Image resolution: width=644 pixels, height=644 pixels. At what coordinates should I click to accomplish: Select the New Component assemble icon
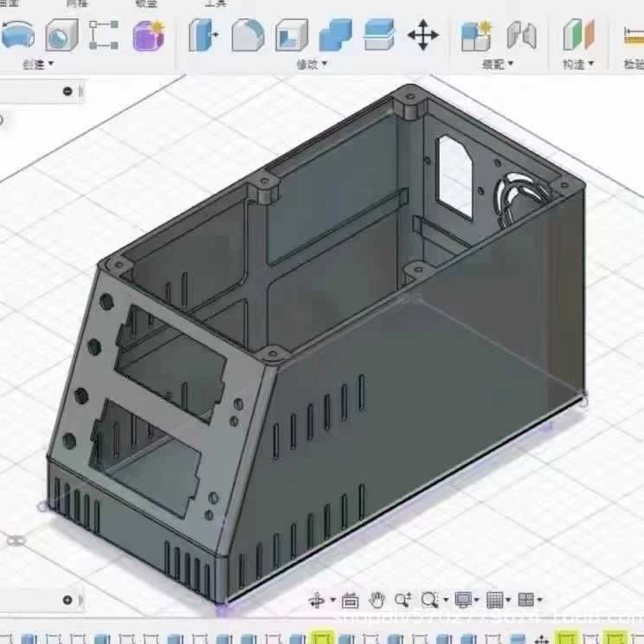(476, 35)
